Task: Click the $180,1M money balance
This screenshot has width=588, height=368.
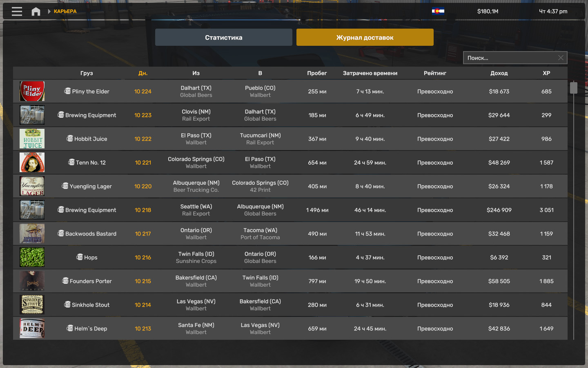Action: (x=488, y=11)
